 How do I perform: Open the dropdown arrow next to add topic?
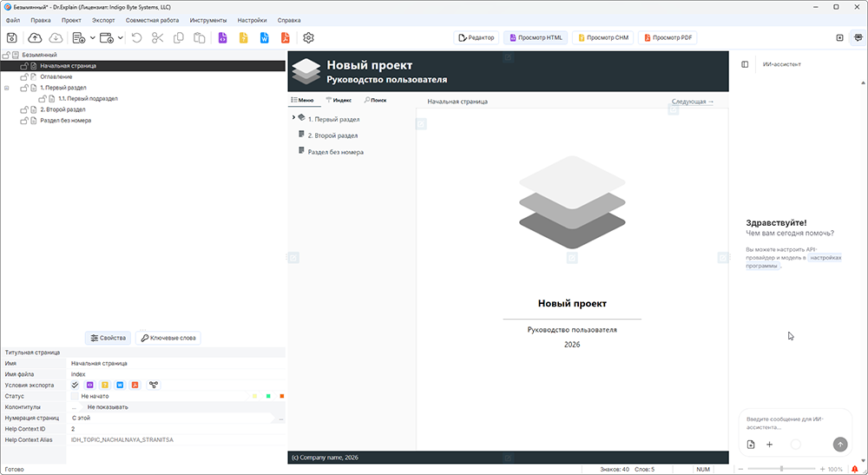coord(93,37)
